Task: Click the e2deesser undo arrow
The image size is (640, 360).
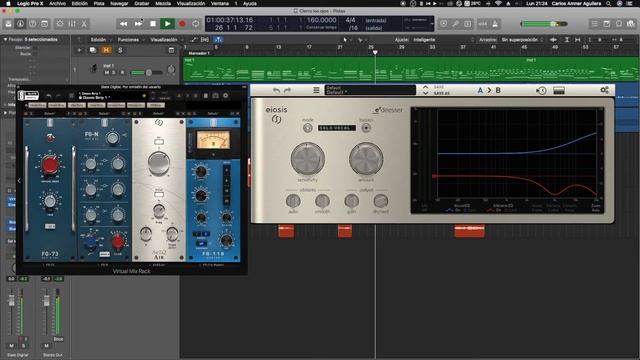Action: click(276, 90)
